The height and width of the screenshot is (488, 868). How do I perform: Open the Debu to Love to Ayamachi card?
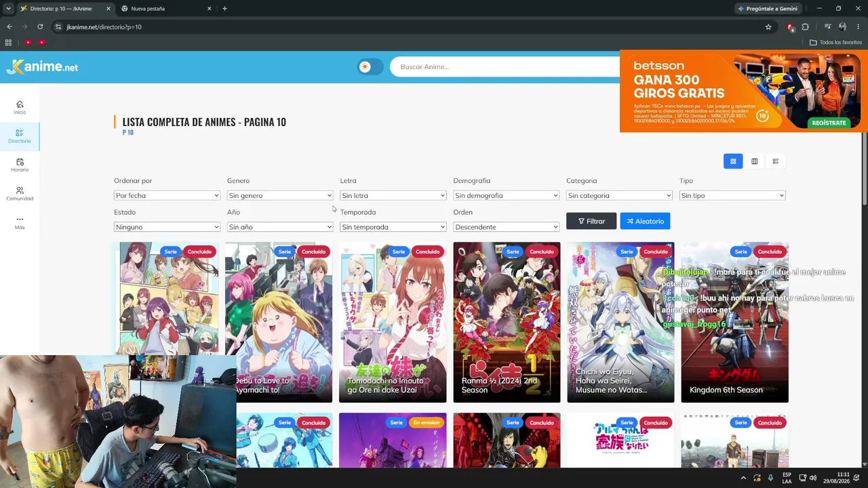pos(279,322)
